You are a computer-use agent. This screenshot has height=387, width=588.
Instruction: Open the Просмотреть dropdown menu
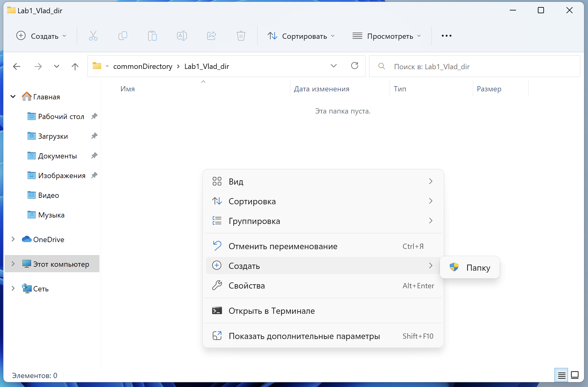[x=386, y=36]
